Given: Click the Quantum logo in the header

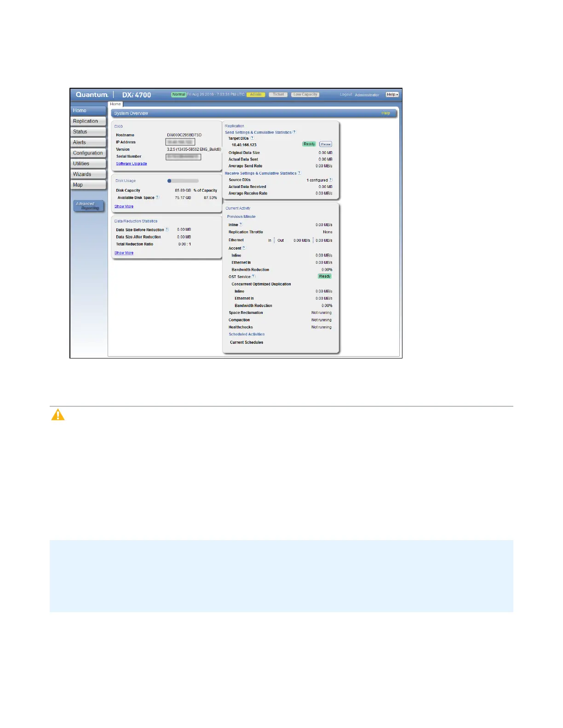Looking at the screenshot, I should 92,95.
